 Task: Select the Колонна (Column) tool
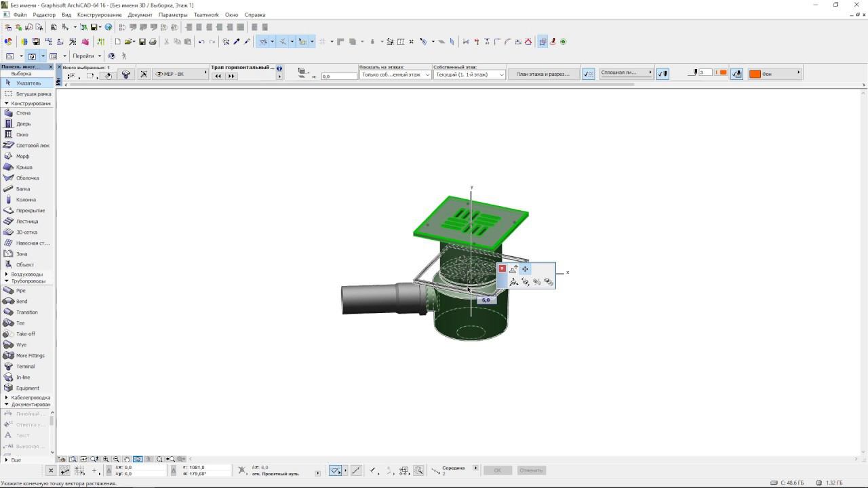click(x=26, y=200)
